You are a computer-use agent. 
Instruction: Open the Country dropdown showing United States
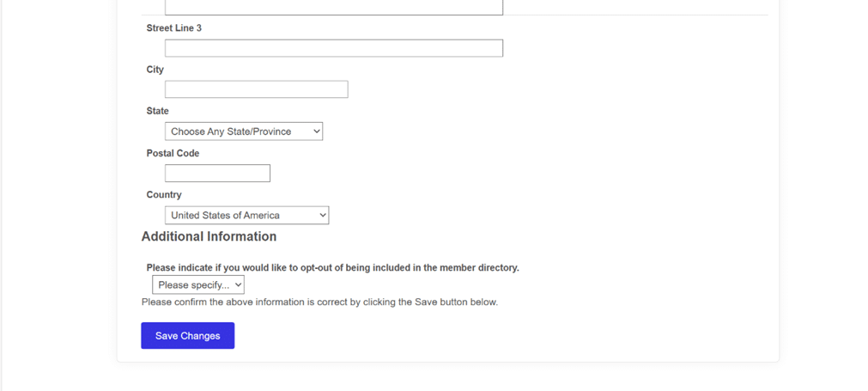pos(247,216)
